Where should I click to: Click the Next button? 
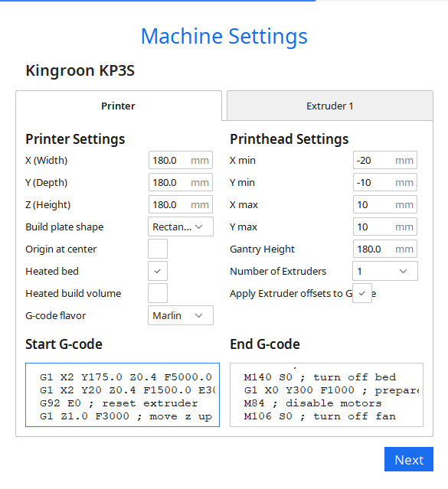[x=409, y=459]
